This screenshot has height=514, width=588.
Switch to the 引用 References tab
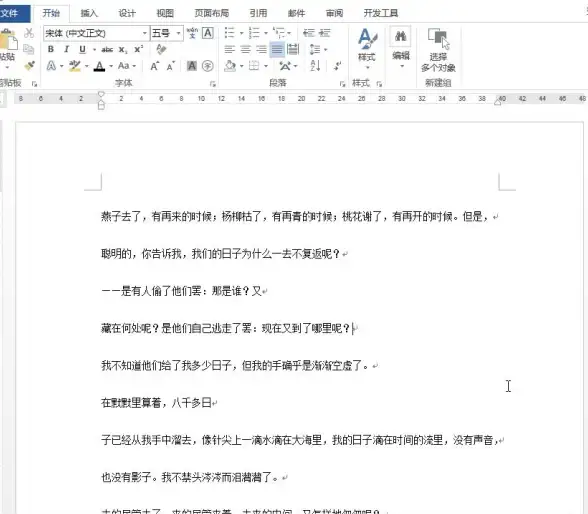pos(258,13)
